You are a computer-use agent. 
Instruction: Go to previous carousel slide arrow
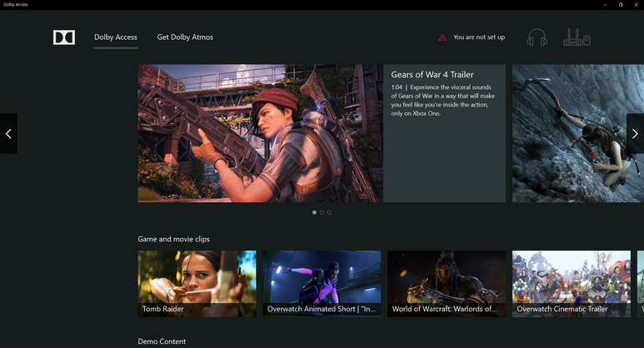(8, 133)
